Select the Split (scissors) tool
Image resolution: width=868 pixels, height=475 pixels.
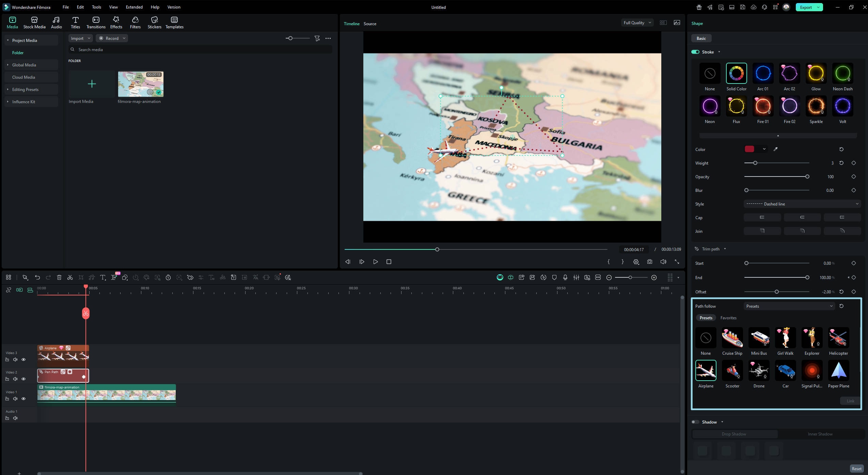coord(70,277)
